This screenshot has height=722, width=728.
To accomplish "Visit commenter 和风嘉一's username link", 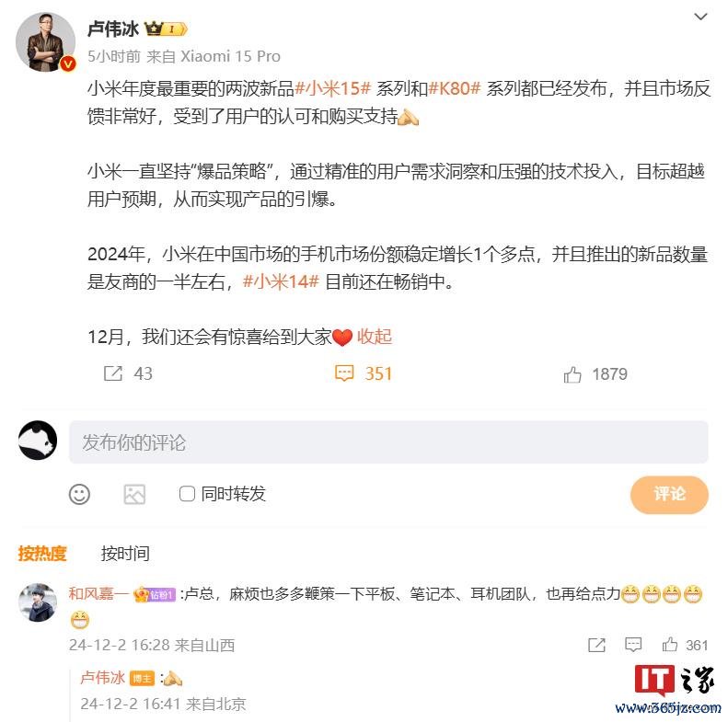I will (98, 593).
